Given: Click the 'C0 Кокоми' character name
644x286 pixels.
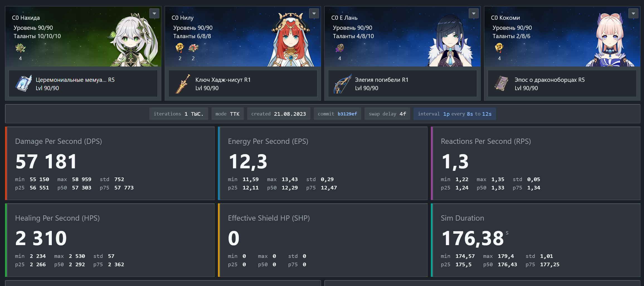Looking at the screenshot, I should (506, 18).
